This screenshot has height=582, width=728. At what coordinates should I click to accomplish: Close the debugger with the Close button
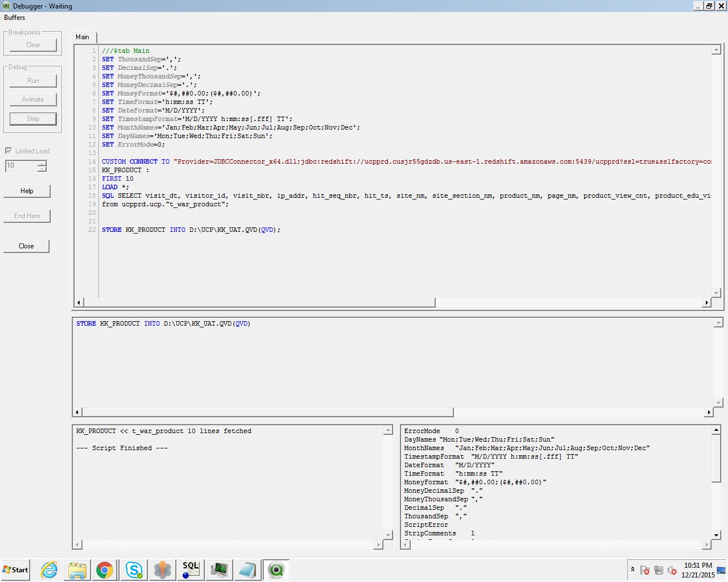pyautogui.click(x=26, y=246)
